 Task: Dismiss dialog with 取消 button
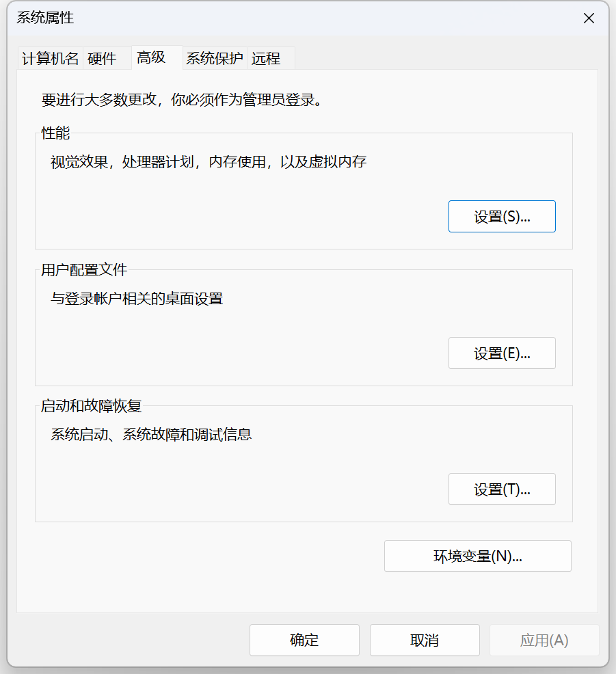coord(425,640)
